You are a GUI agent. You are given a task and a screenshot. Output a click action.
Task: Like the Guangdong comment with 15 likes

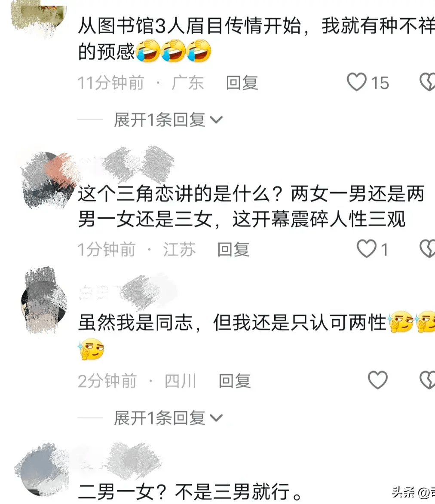(356, 82)
